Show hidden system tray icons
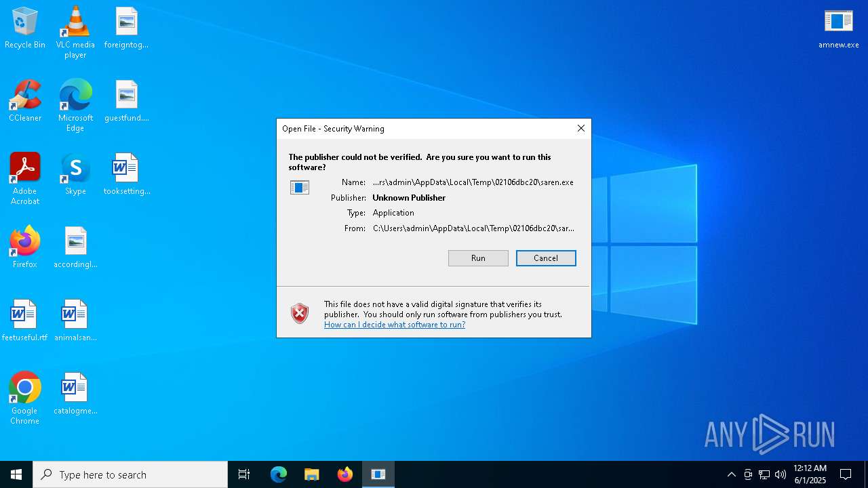This screenshot has height=488, width=868. [731, 474]
